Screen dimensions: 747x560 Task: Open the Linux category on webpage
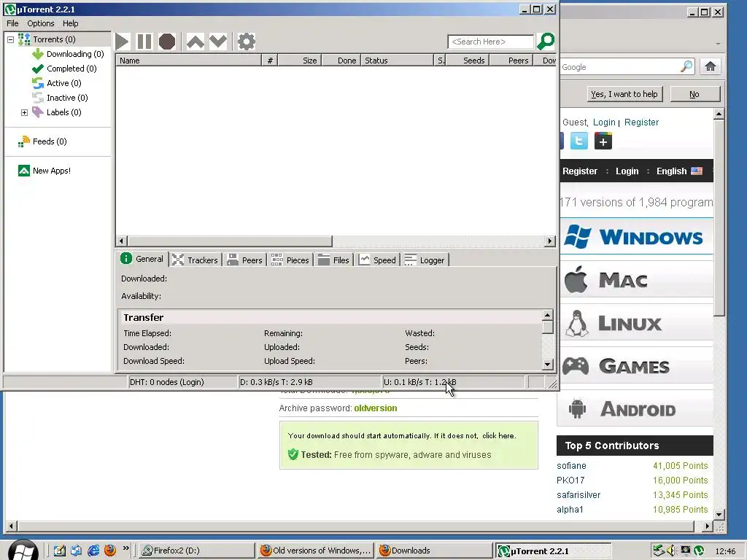click(x=636, y=323)
